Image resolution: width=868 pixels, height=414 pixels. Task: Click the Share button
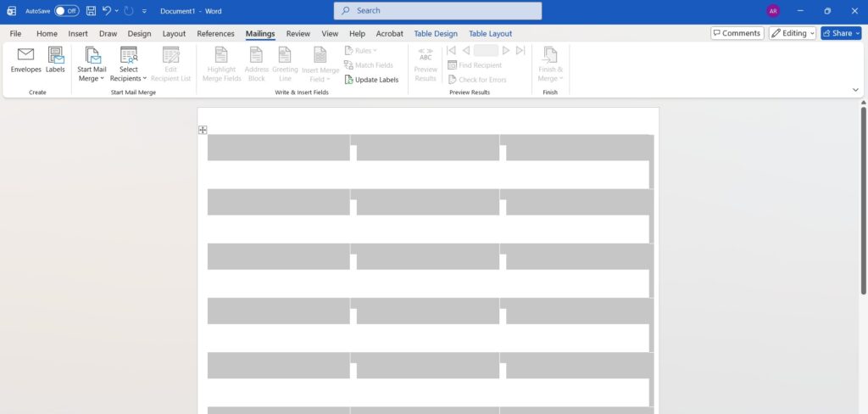click(840, 33)
